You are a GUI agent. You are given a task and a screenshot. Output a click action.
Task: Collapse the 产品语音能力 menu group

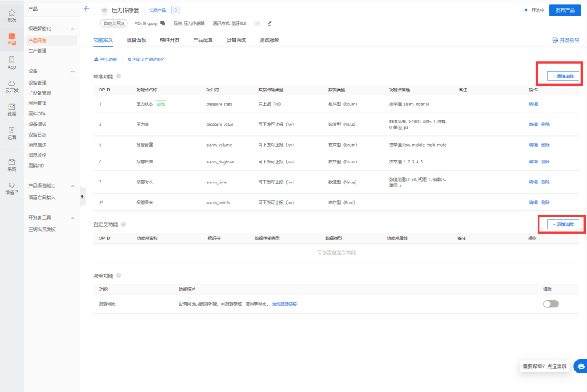73,186
